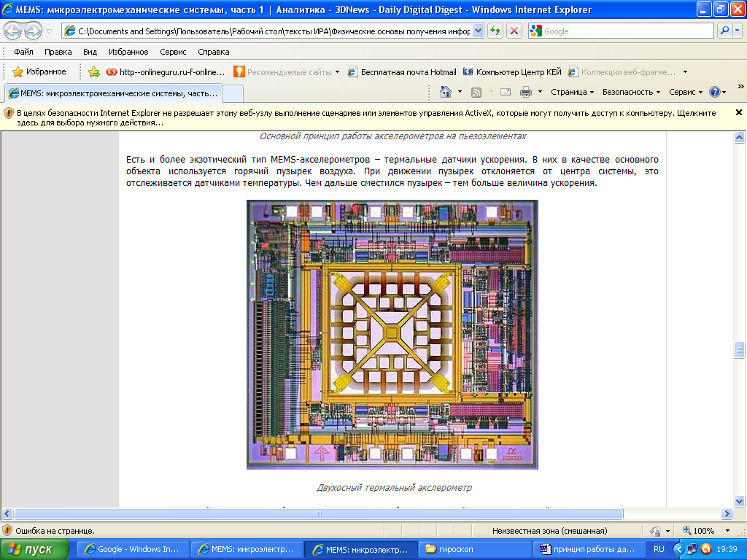Viewport: 747px width, 560px height.
Task: Expand home page options dropdown arrow
Action: (460, 92)
